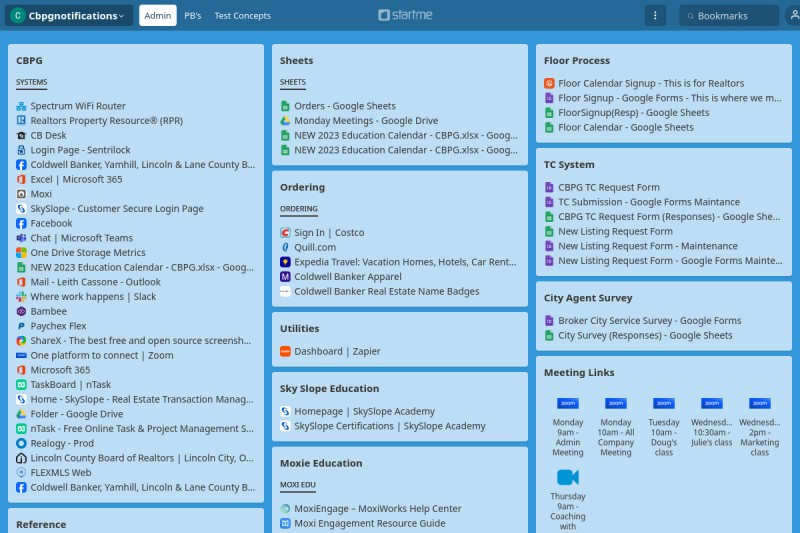Click the Floor Process widget title
800x533 pixels.
click(x=577, y=61)
